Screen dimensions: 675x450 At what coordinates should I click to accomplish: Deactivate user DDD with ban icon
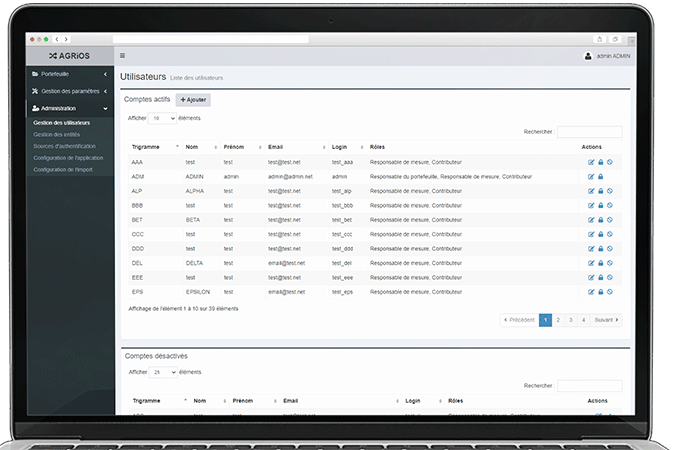click(x=610, y=249)
